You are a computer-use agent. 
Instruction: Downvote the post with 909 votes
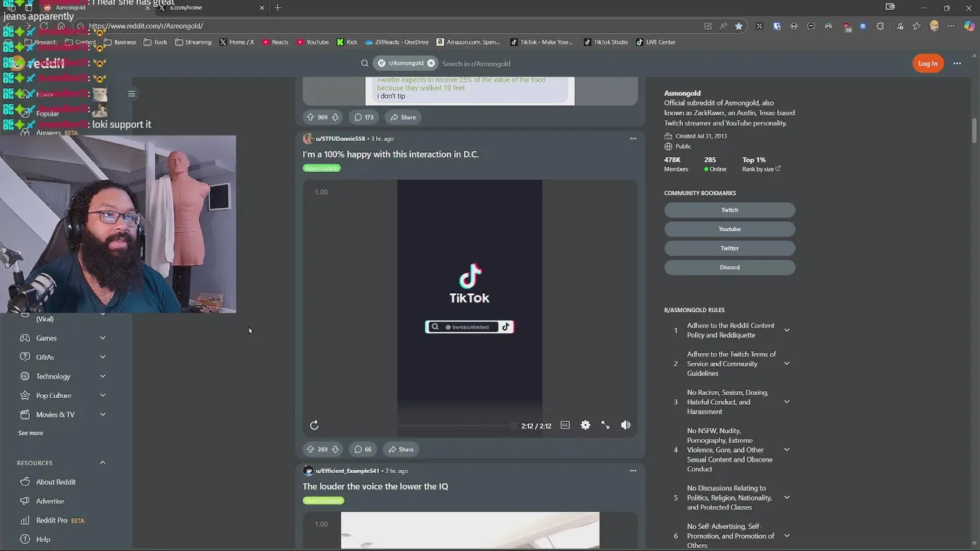(x=335, y=117)
